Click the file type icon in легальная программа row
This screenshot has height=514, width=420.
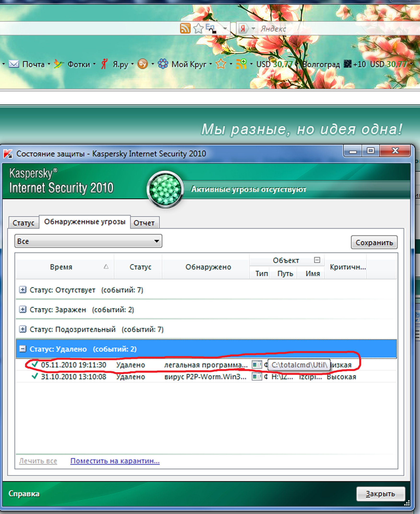257,364
